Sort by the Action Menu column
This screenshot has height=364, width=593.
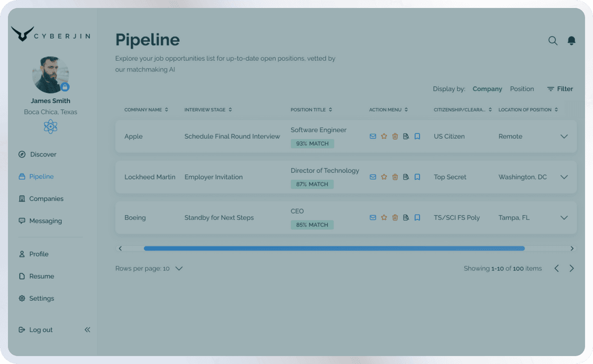coord(389,110)
